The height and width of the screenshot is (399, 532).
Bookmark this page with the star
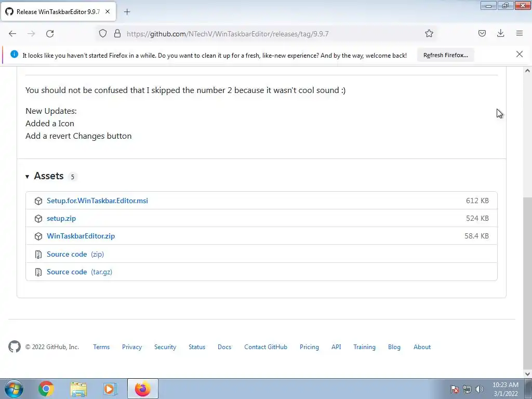click(x=429, y=33)
